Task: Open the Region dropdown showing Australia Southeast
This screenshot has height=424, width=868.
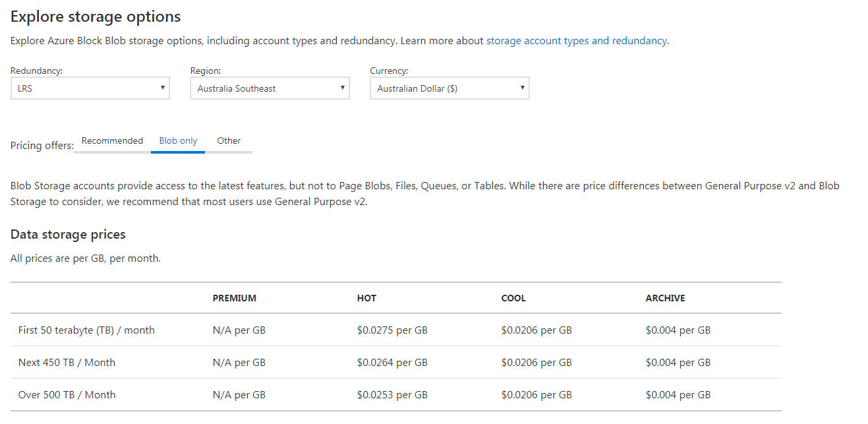Action: point(270,88)
